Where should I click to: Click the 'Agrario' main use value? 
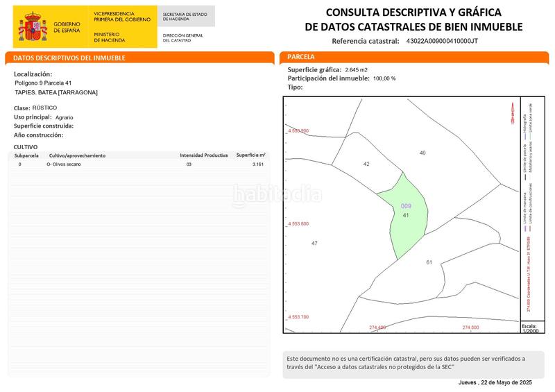pyautogui.click(x=64, y=117)
